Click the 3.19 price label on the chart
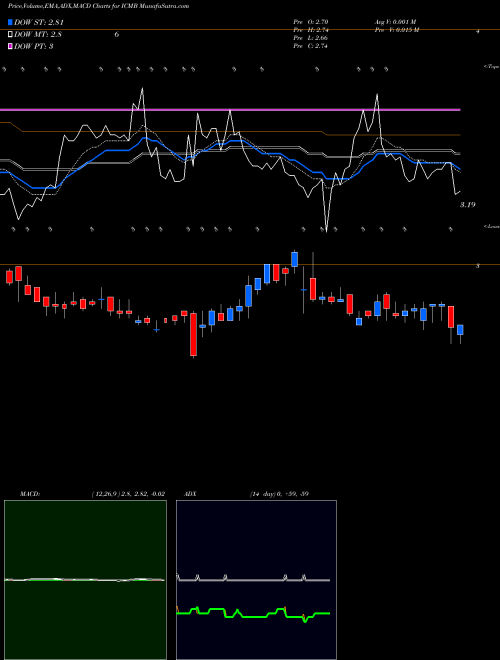 pos(468,205)
